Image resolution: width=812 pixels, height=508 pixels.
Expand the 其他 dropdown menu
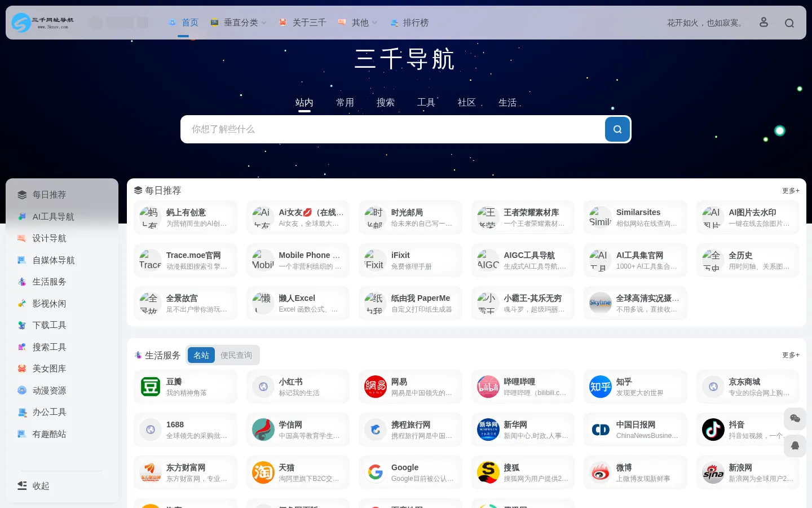pos(358,23)
